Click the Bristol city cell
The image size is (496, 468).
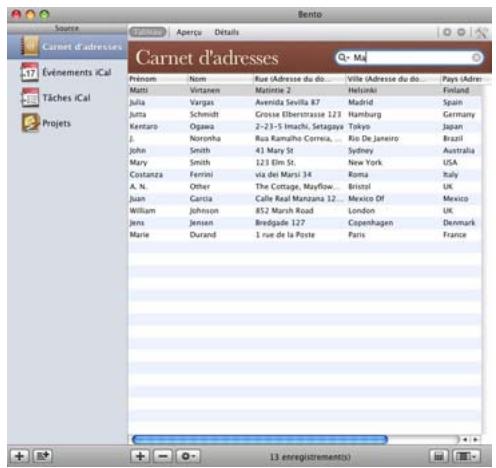click(x=359, y=186)
